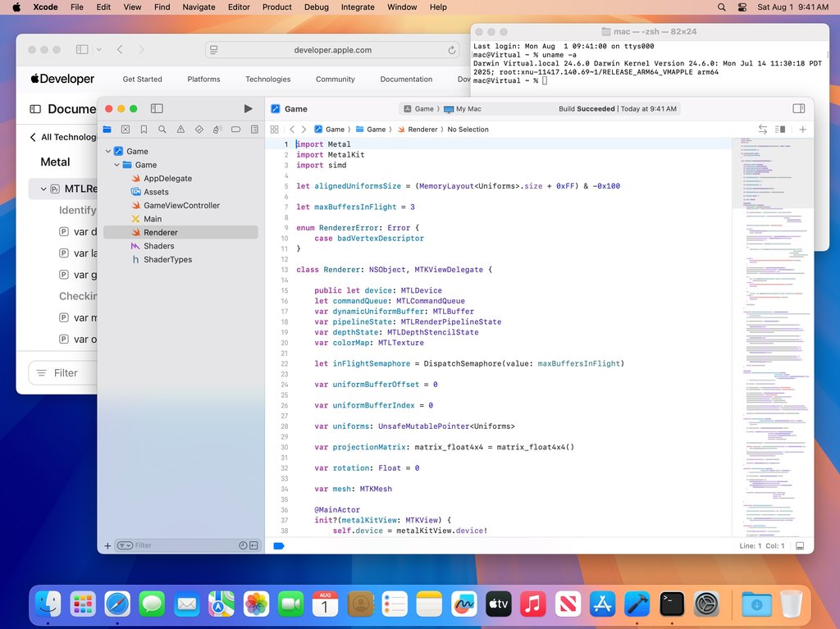Toggle the inspectors panel on right
The image size is (840, 629).
[x=799, y=109]
